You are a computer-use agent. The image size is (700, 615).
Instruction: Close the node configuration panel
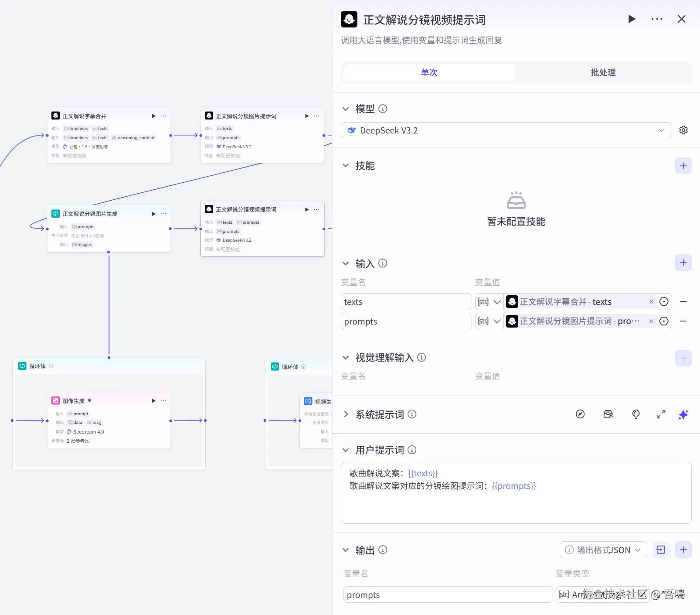[682, 19]
